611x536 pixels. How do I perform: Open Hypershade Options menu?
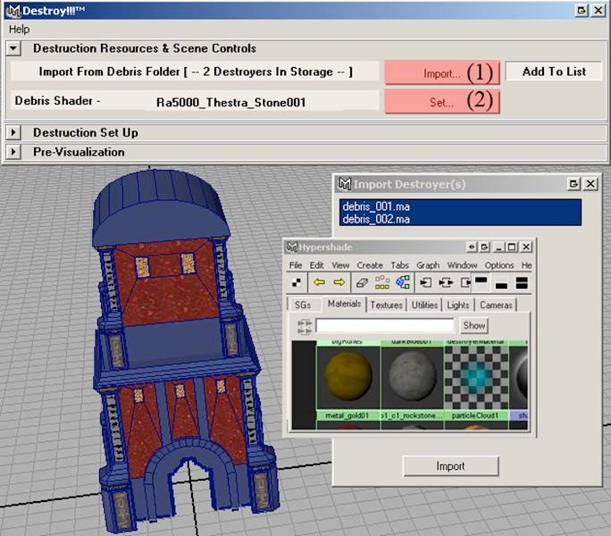pos(499,265)
